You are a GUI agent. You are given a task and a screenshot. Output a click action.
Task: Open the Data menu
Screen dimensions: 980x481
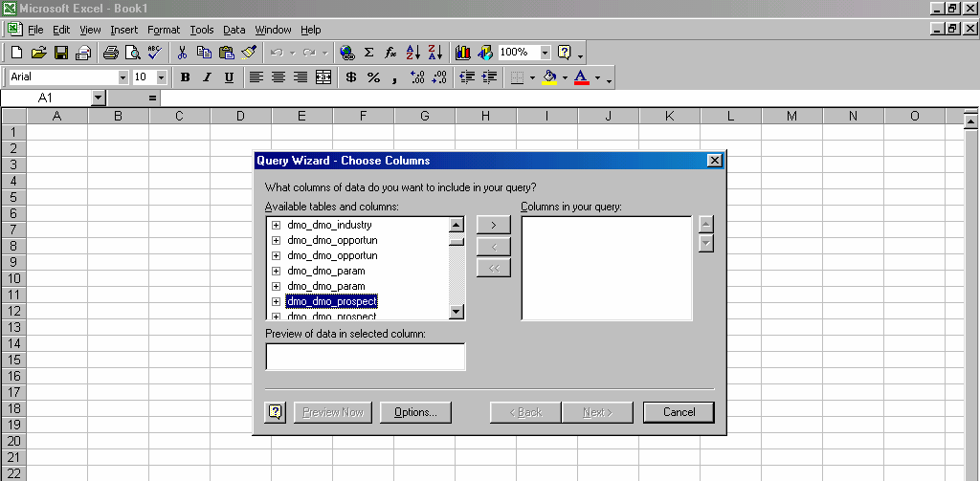[x=234, y=30]
